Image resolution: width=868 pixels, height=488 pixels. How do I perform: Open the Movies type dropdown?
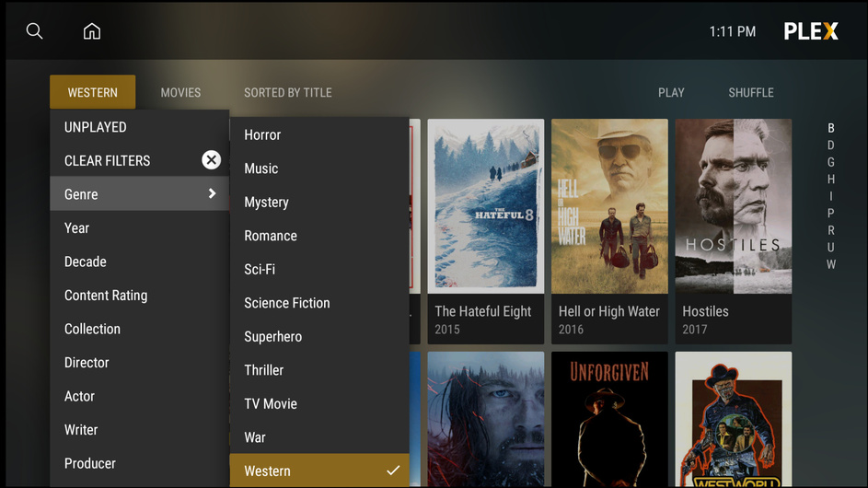click(x=180, y=92)
